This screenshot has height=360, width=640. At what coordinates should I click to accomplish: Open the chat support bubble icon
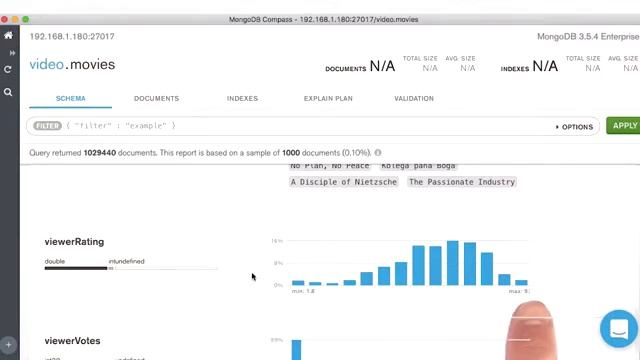[x=619, y=329]
